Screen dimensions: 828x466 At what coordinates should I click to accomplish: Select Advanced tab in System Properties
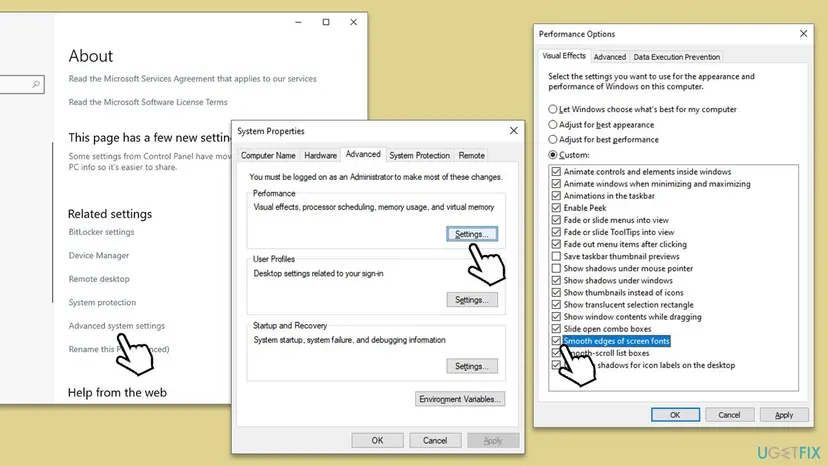363,154
